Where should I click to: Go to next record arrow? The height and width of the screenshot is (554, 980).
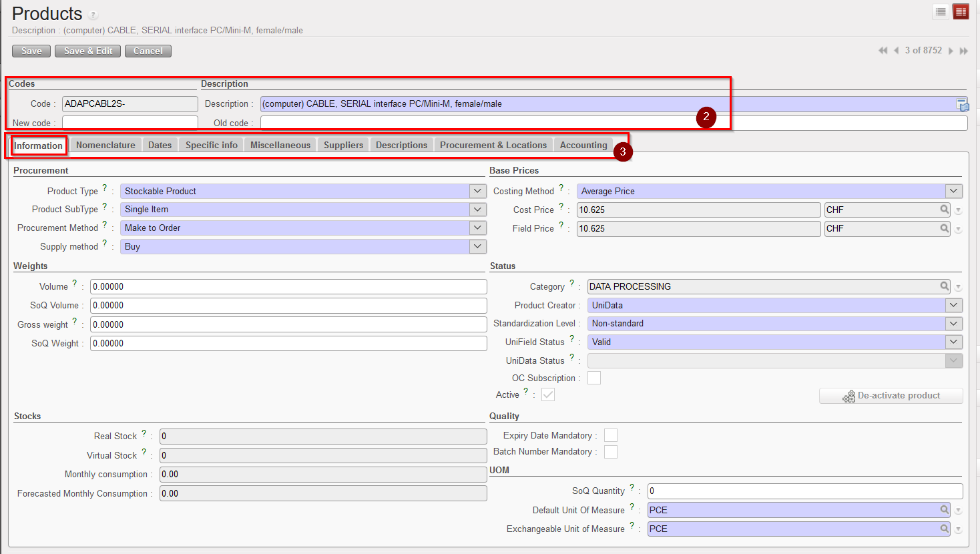click(951, 51)
